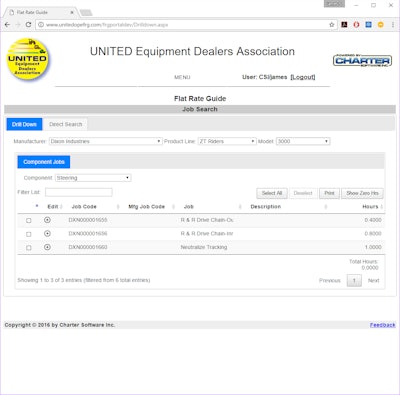
Task: Click job code DXN000001656
Action: point(88,234)
